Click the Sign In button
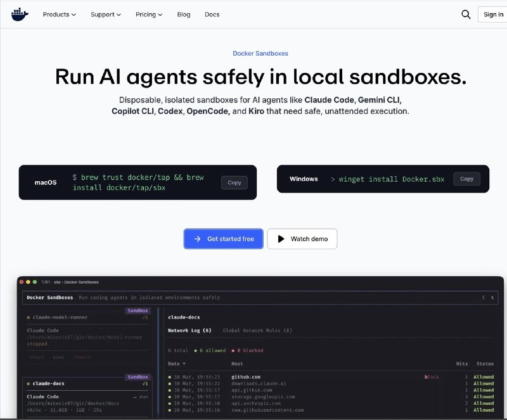The width and height of the screenshot is (507, 420). pyautogui.click(x=493, y=15)
